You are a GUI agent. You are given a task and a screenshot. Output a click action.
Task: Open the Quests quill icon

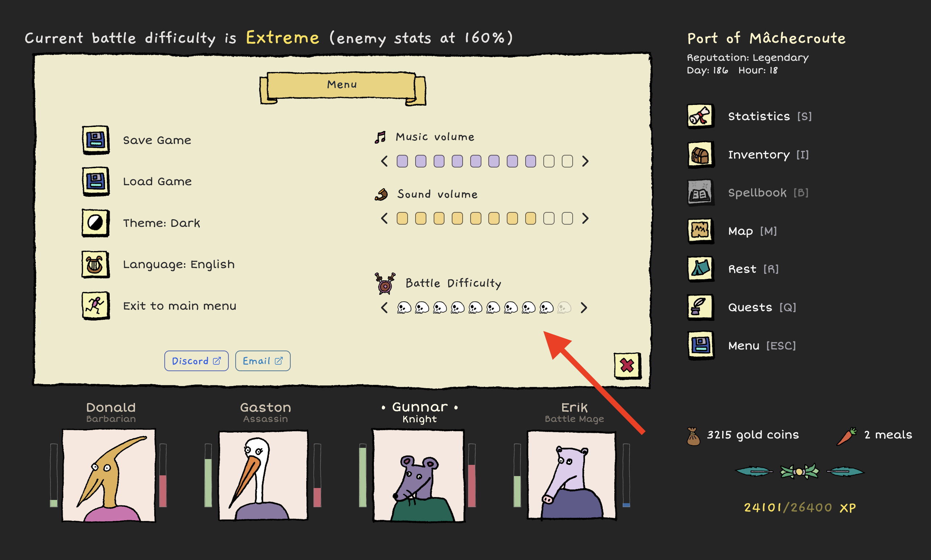click(x=701, y=307)
